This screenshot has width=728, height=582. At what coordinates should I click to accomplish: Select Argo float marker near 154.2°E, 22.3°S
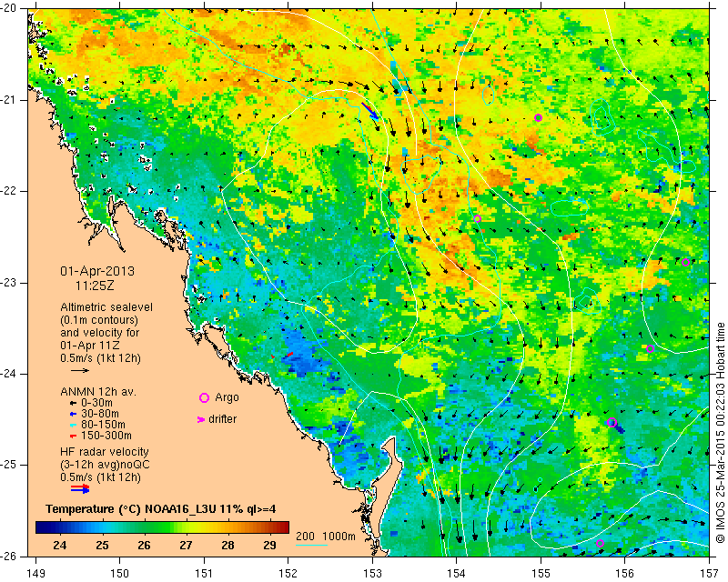[477, 218]
